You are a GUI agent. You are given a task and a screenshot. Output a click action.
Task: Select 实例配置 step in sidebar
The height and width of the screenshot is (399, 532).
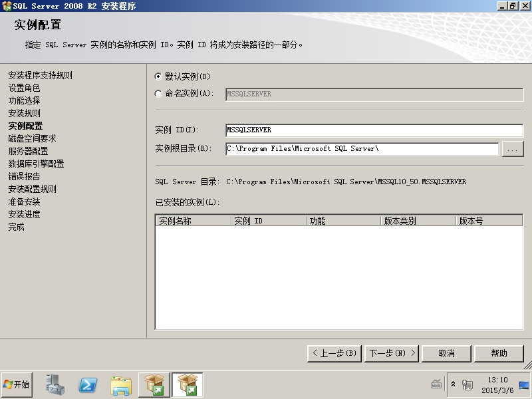(25, 126)
